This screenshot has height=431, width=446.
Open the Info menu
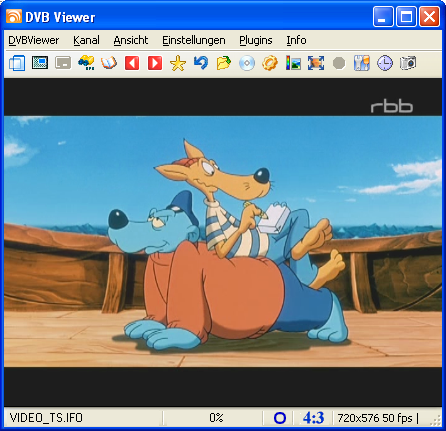click(296, 40)
